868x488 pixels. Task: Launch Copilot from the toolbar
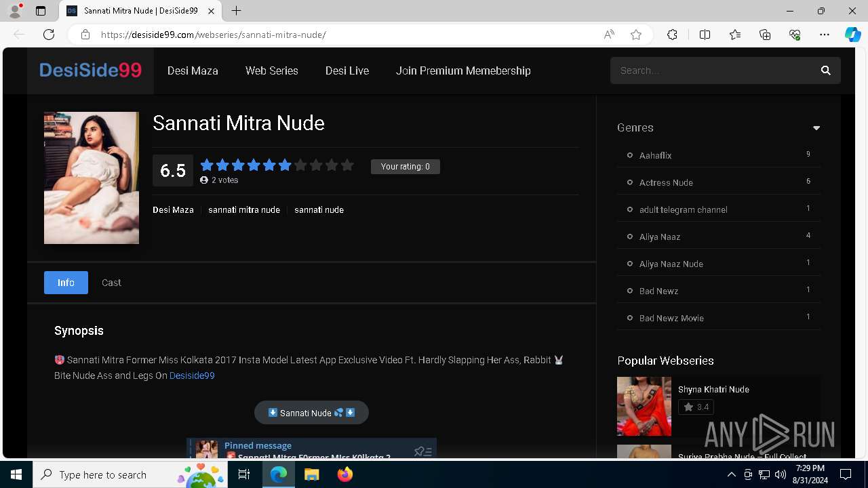click(x=852, y=35)
